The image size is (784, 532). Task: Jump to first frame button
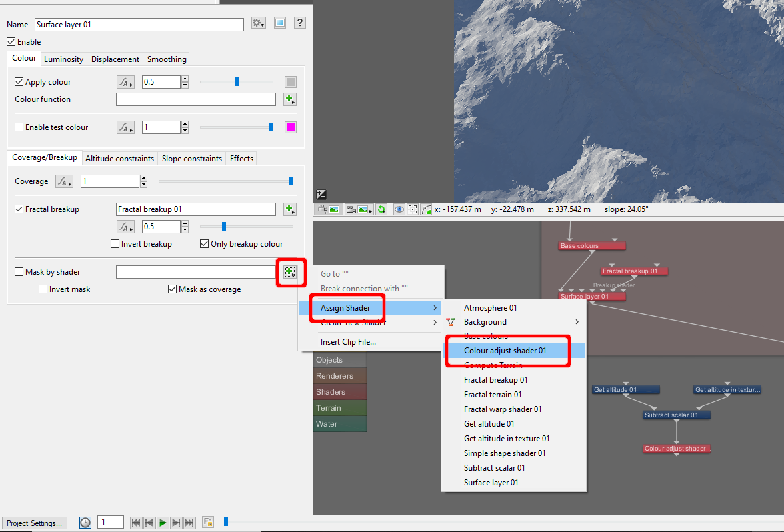click(135, 523)
